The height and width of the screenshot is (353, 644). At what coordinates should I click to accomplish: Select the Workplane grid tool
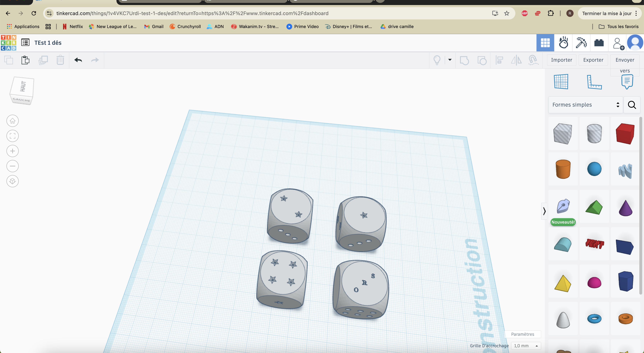tap(561, 81)
